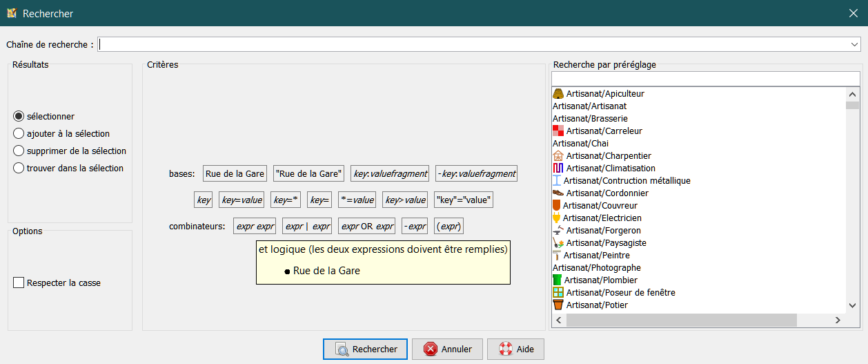Choose 'supprimer de la sélection' option
The height and width of the screenshot is (364, 868).
pyautogui.click(x=19, y=151)
